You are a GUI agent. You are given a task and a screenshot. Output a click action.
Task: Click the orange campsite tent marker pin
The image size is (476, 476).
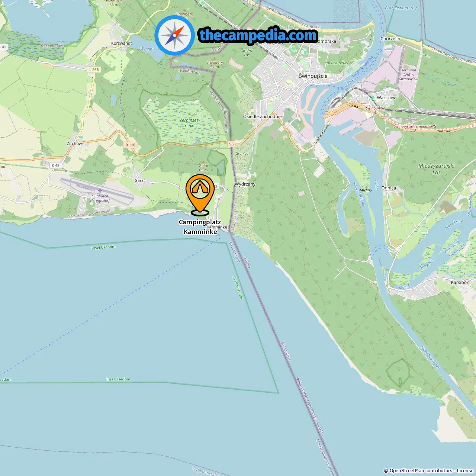pos(200,195)
